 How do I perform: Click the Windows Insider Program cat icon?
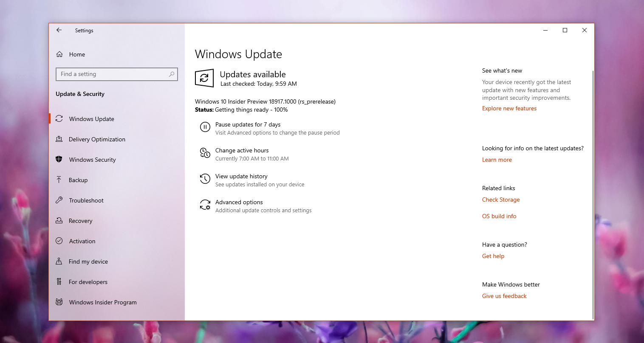pyautogui.click(x=59, y=302)
